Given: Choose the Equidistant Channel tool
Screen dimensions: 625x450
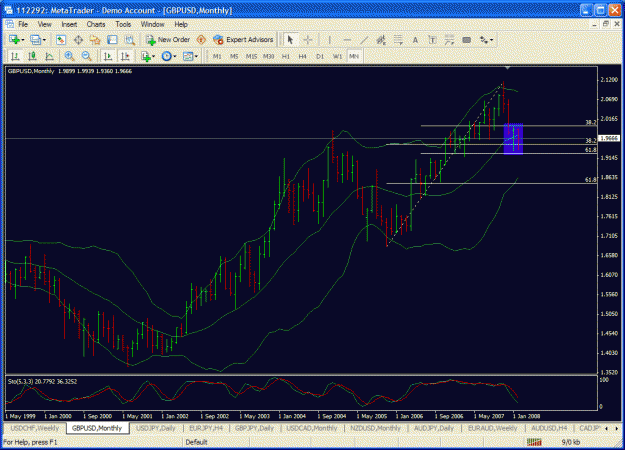Looking at the screenshot, I should (381, 40).
